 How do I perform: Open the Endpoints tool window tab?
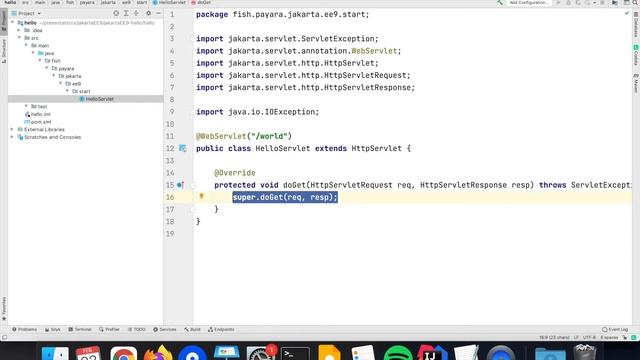[x=221, y=329]
